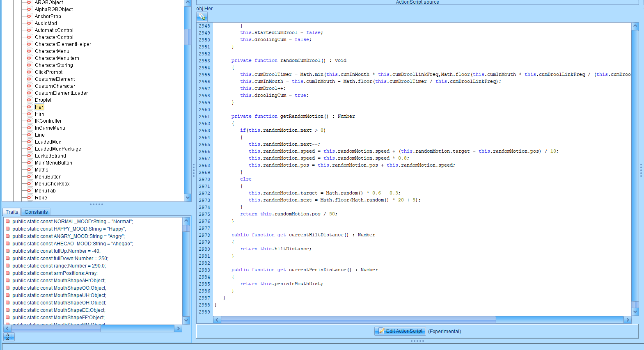Open the CharacterStoring class
This screenshot has height=350, width=644.
(x=54, y=65)
